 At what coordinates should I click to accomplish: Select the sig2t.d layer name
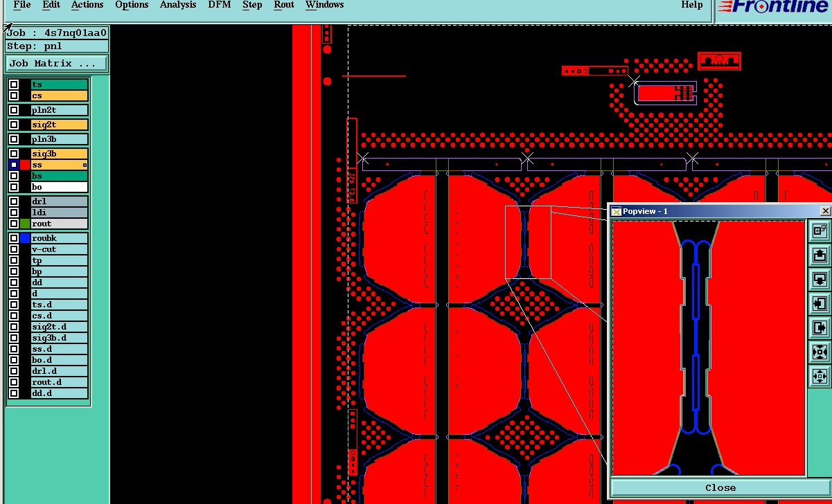click(x=60, y=327)
